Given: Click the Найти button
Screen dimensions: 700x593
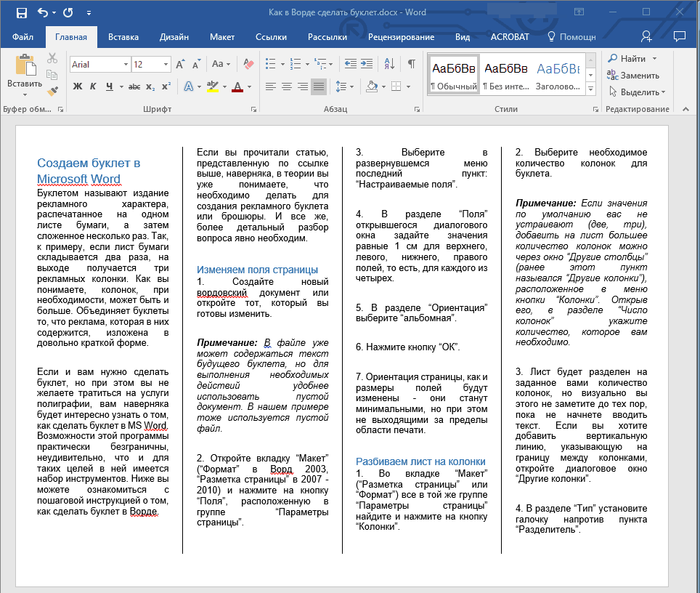Looking at the screenshot, I should click(x=632, y=59).
